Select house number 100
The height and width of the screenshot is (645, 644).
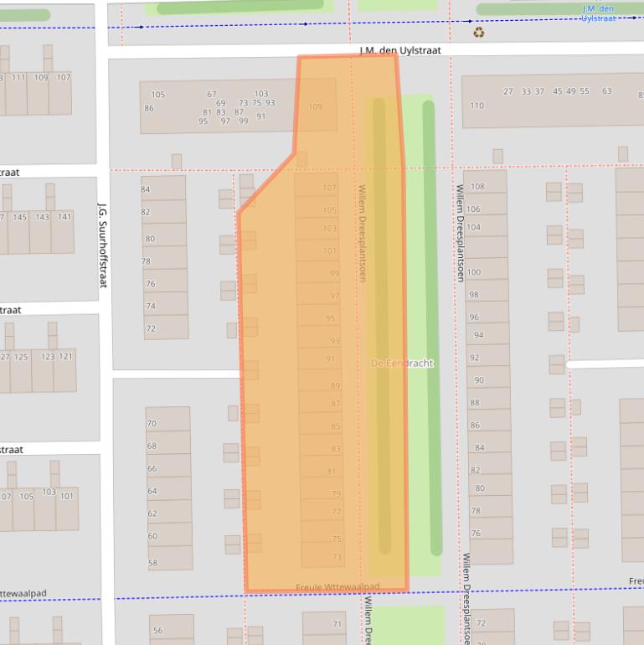474,272
